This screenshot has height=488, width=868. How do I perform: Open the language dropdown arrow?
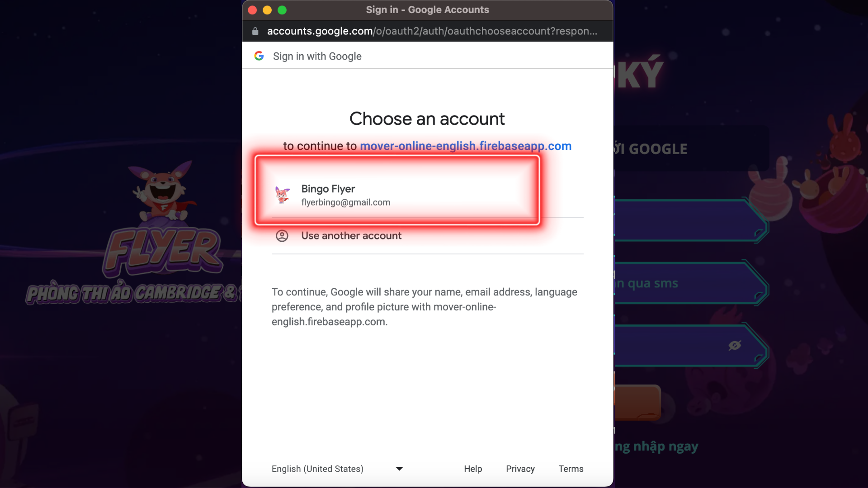point(399,469)
